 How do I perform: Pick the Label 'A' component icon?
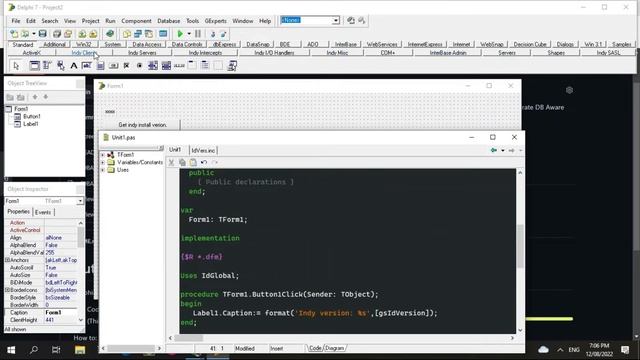click(x=73, y=65)
